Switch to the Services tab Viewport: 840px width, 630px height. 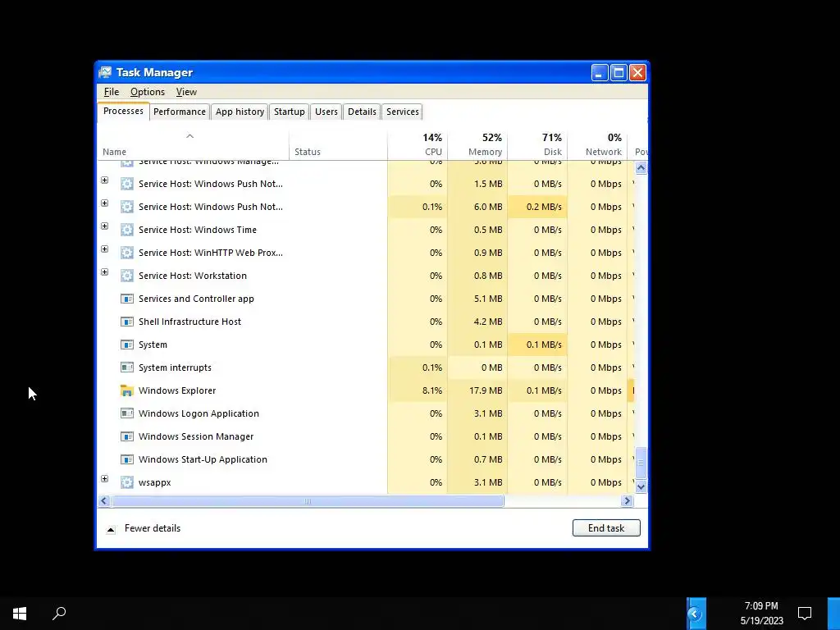(x=403, y=112)
